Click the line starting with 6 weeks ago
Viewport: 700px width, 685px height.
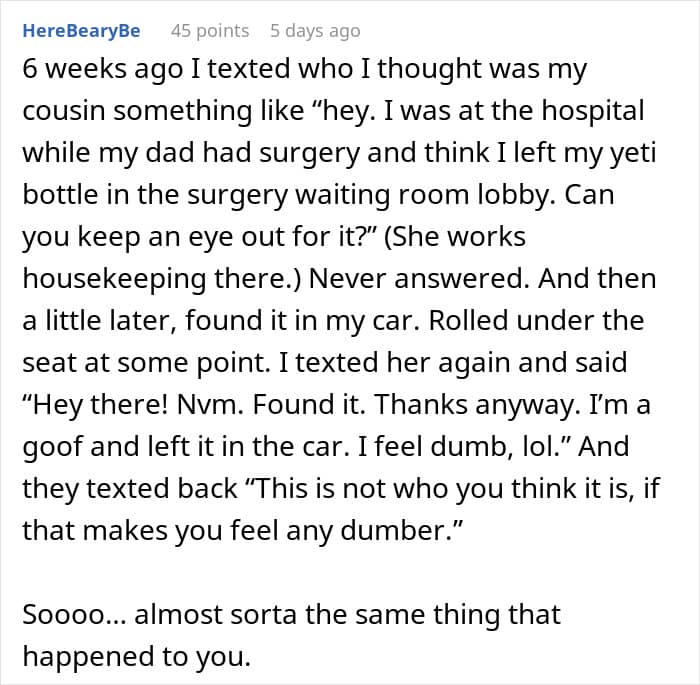(304, 69)
